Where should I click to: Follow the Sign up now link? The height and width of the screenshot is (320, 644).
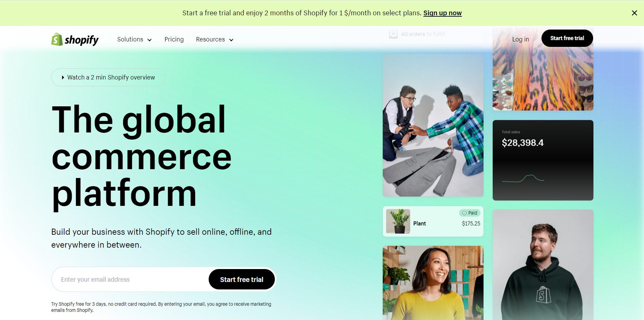click(442, 13)
